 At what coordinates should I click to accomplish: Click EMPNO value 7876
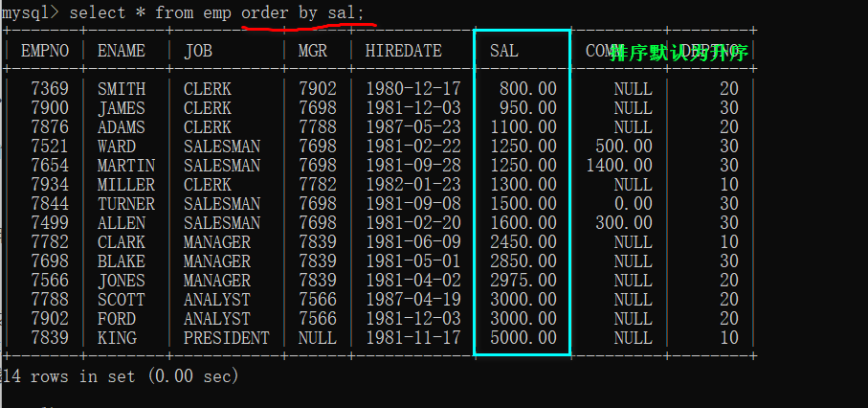click(x=50, y=127)
